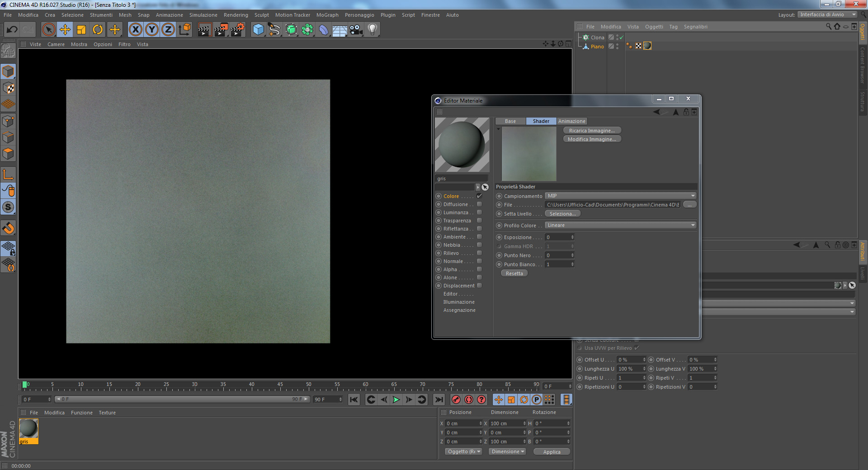Toggle Diffusione channel checkbox
Image resolution: width=868 pixels, height=470 pixels.
479,204
